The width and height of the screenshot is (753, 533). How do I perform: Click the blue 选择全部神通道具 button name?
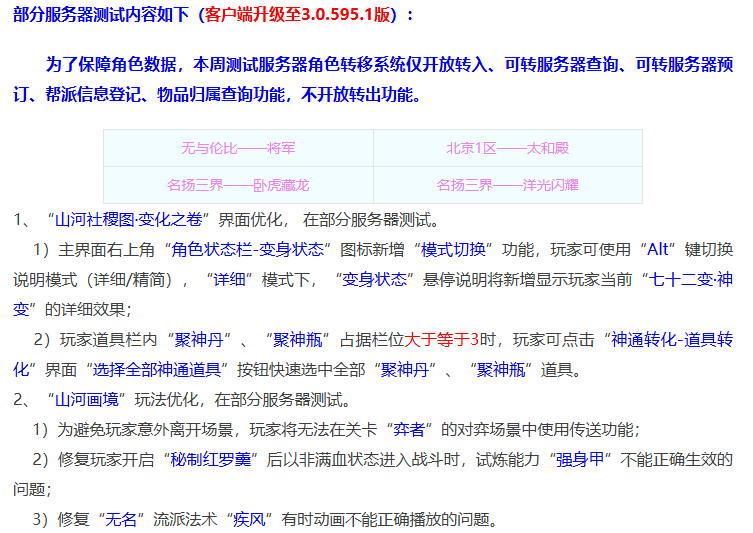pyautogui.click(x=157, y=370)
